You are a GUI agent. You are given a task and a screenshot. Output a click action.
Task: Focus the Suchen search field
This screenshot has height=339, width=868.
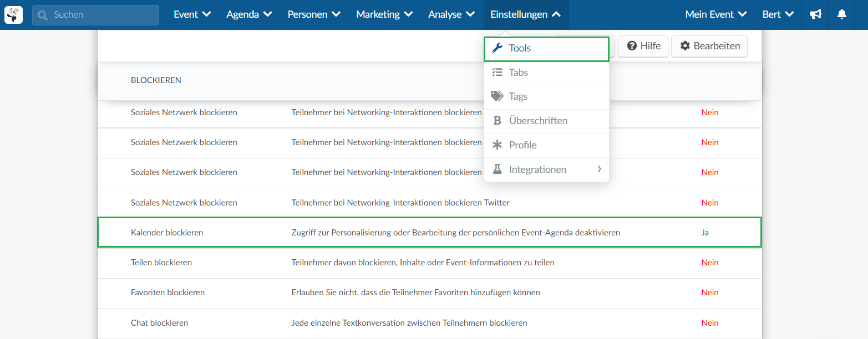[x=95, y=15]
